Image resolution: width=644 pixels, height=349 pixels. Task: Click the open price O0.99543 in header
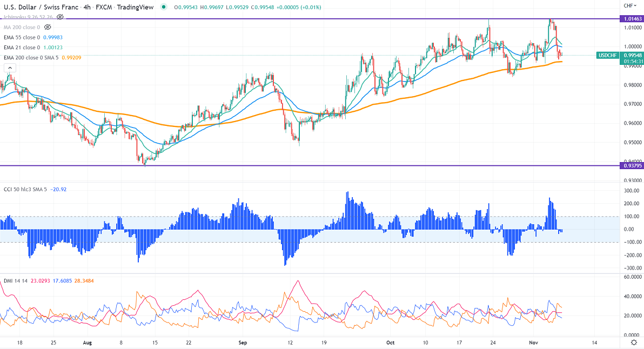pos(186,8)
